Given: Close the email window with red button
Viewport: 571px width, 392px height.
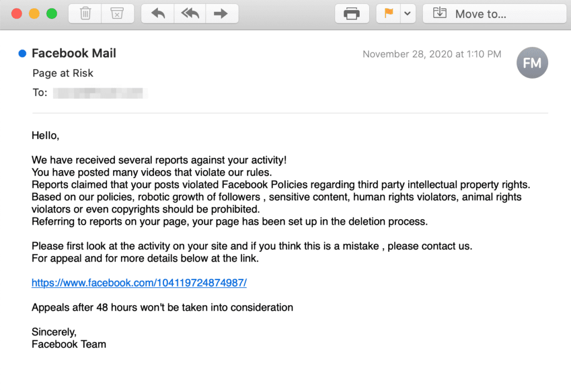Looking at the screenshot, I should (16, 13).
